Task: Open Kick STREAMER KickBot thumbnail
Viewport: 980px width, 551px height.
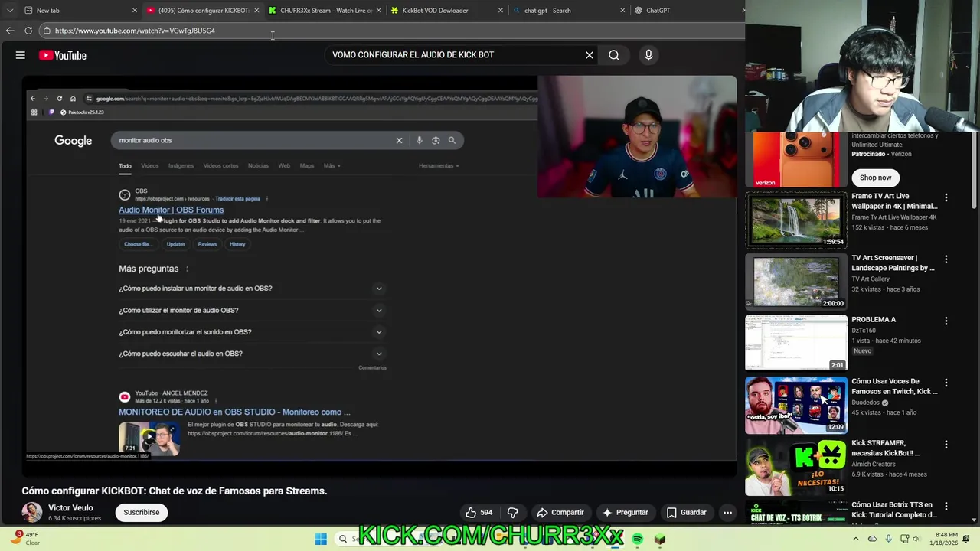Action: pos(796,467)
